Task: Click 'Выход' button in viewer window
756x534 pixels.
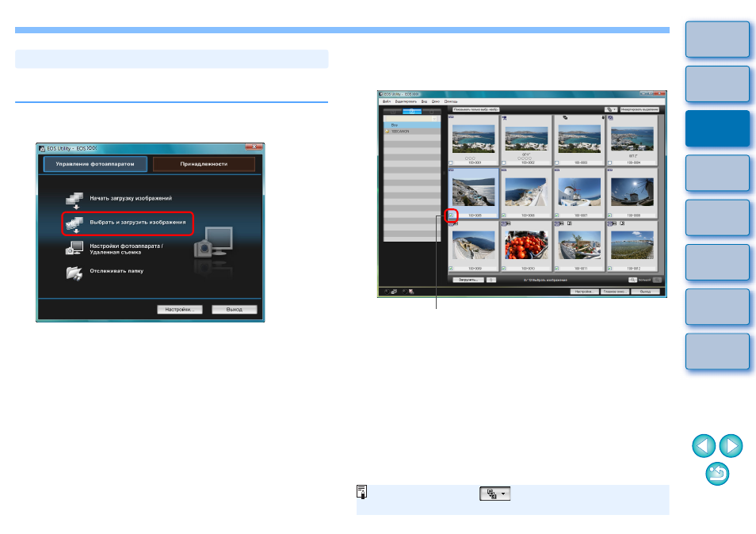Action: click(645, 292)
